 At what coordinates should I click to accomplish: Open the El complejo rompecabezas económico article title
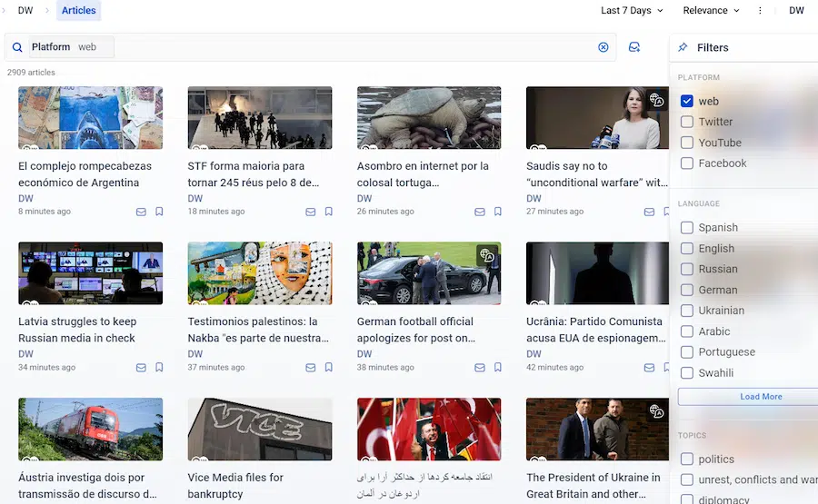coord(85,174)
